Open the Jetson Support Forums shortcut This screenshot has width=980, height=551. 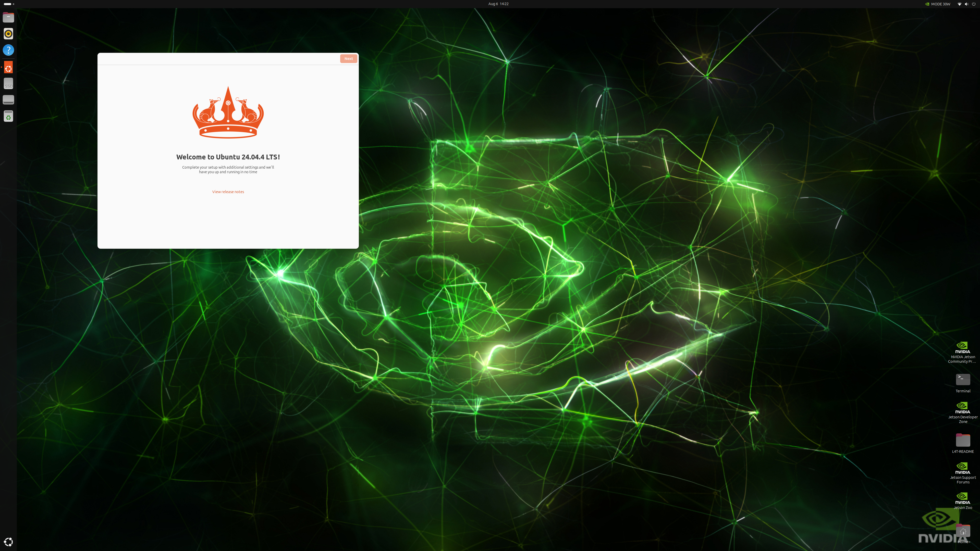pyautogui.click(x=963, y=473)
